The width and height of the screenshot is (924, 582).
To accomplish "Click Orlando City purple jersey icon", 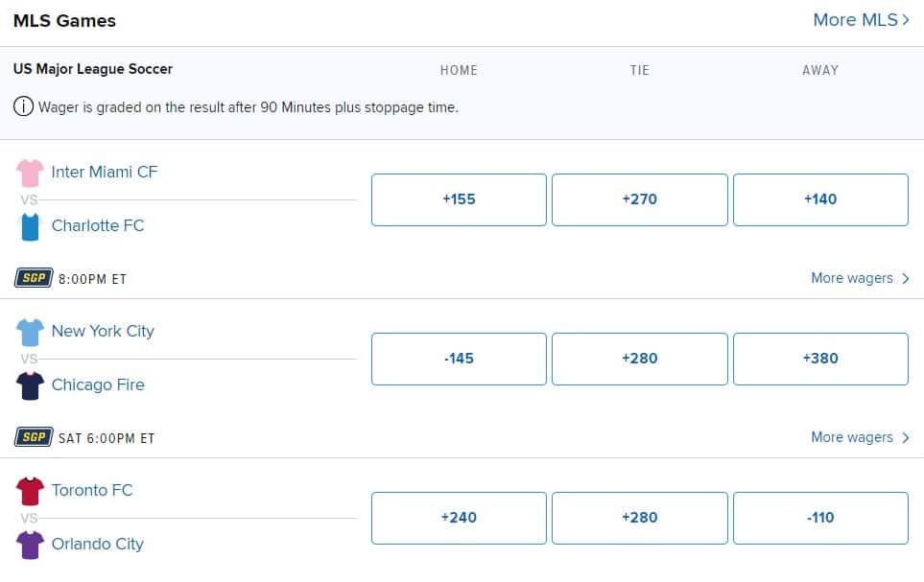I will pyautogui.click(x=30, y=545).
